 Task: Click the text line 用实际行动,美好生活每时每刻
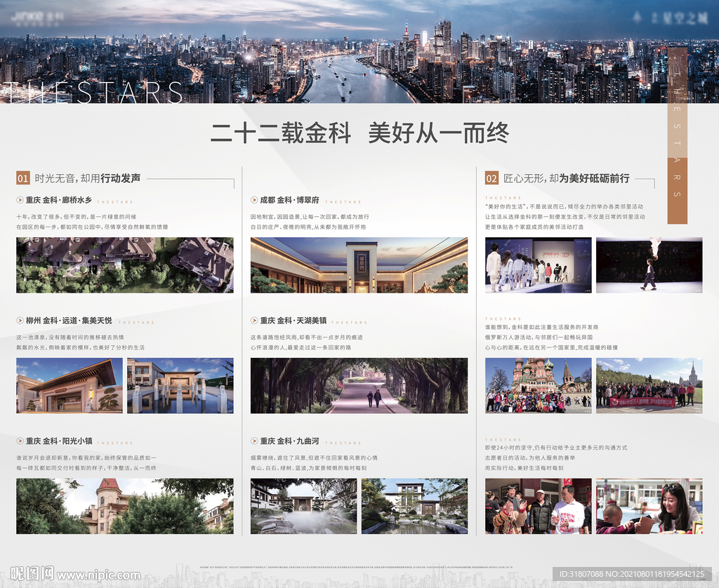tap(525, 468)
